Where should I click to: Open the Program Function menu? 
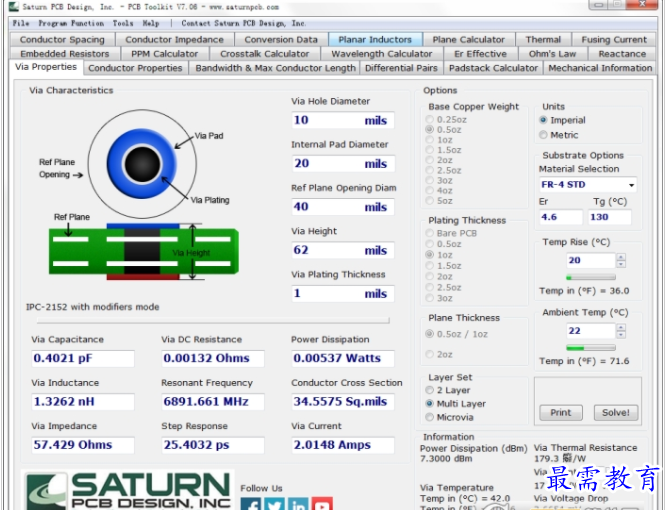[x=71, y=23]
